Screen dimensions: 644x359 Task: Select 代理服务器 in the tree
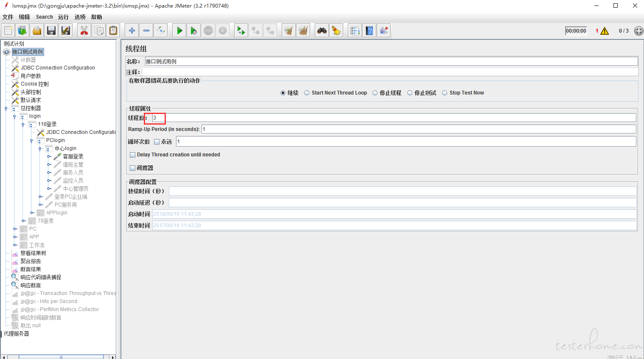(16, 334)
